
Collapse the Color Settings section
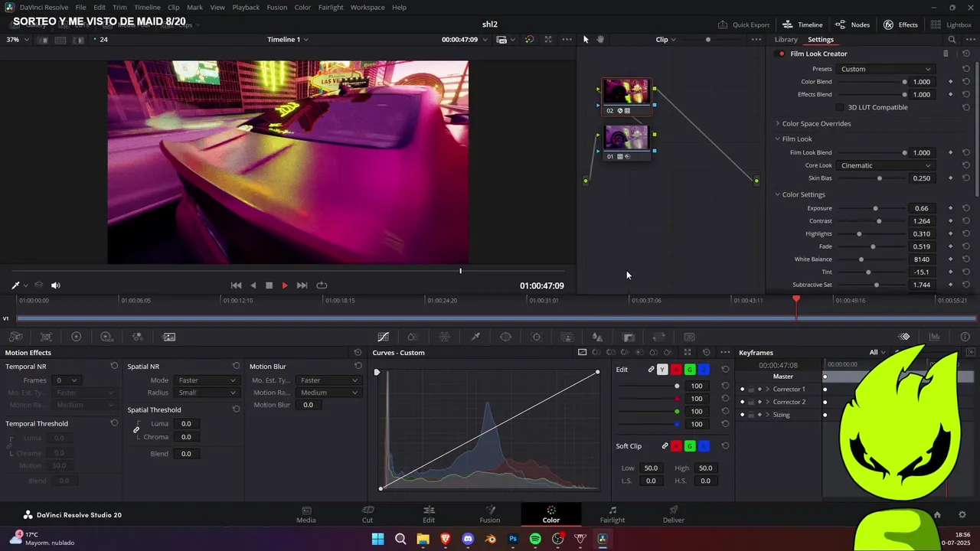click(x=777, y=194)
